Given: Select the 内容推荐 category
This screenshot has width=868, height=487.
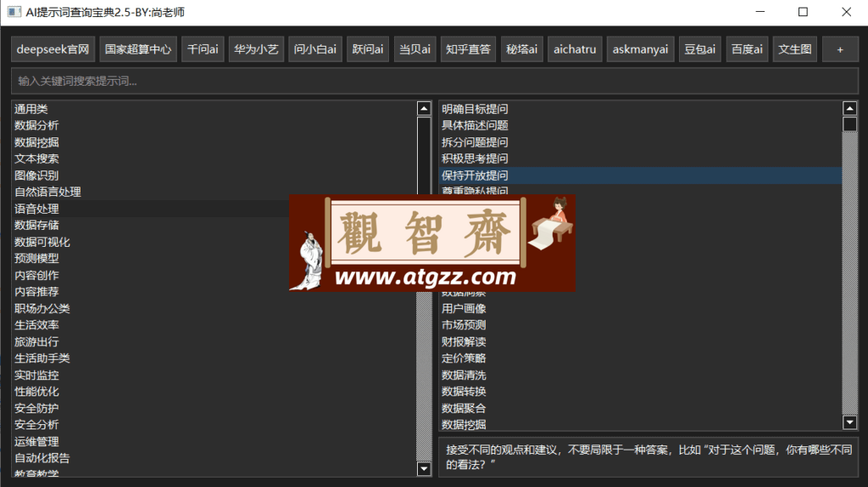Looking at the screenshot, I should coord(214,292).
